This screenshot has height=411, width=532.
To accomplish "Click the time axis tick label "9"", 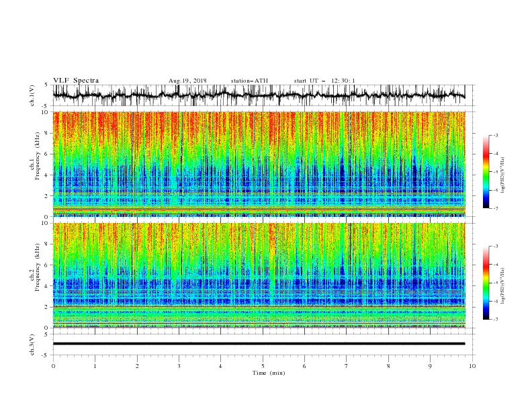I will pos(430,366).
